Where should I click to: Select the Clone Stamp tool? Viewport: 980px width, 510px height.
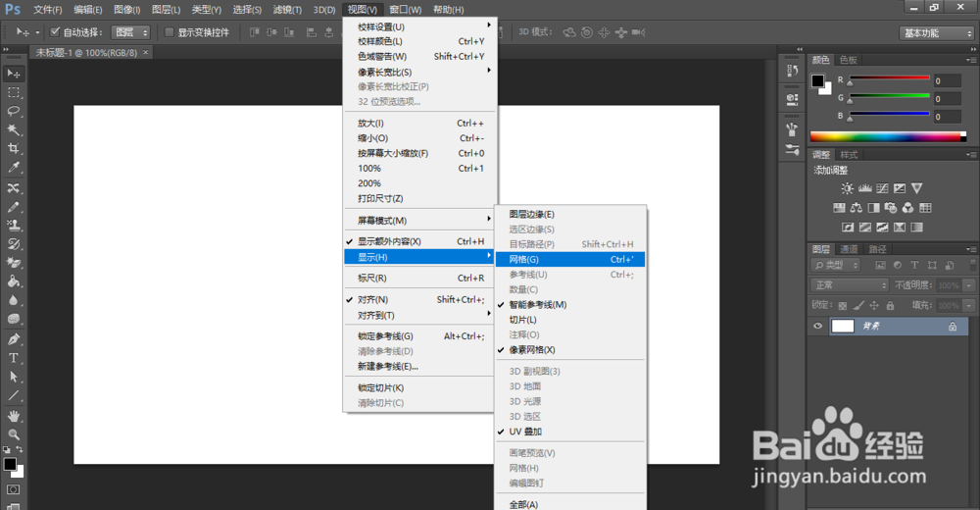point(13,226)
